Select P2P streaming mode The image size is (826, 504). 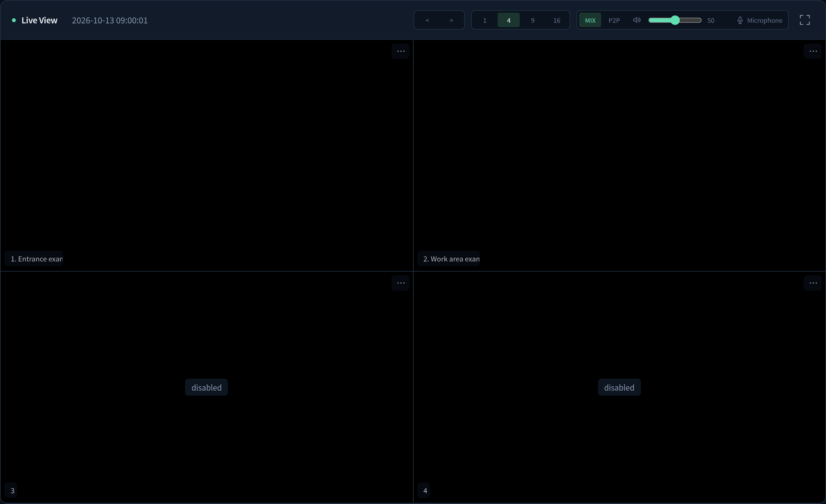[x=614, y=20]
